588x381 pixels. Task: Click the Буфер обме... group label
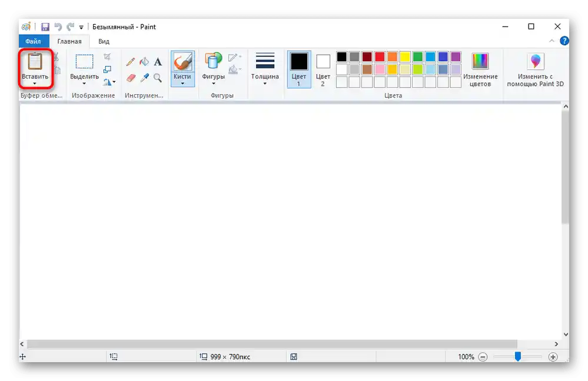pyautogui.click(x=41, y=95)
